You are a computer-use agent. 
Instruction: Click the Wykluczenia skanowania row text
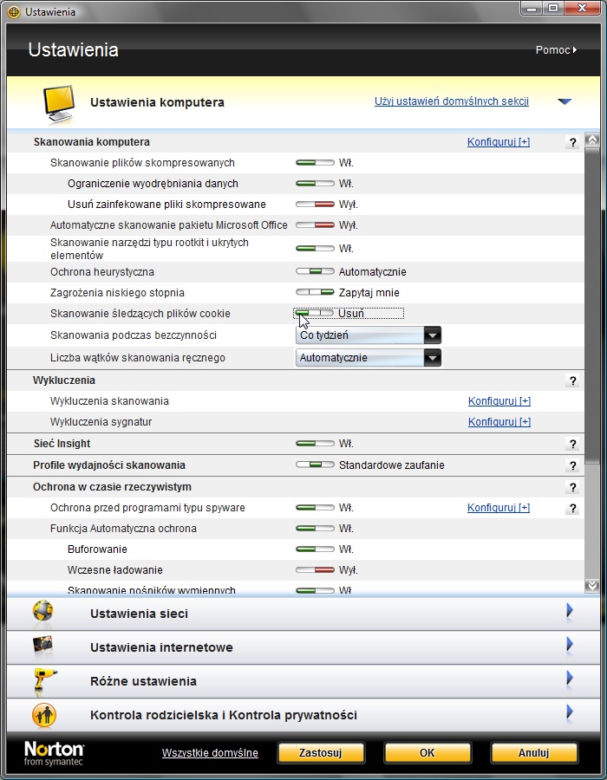click(x=109, y=401)
